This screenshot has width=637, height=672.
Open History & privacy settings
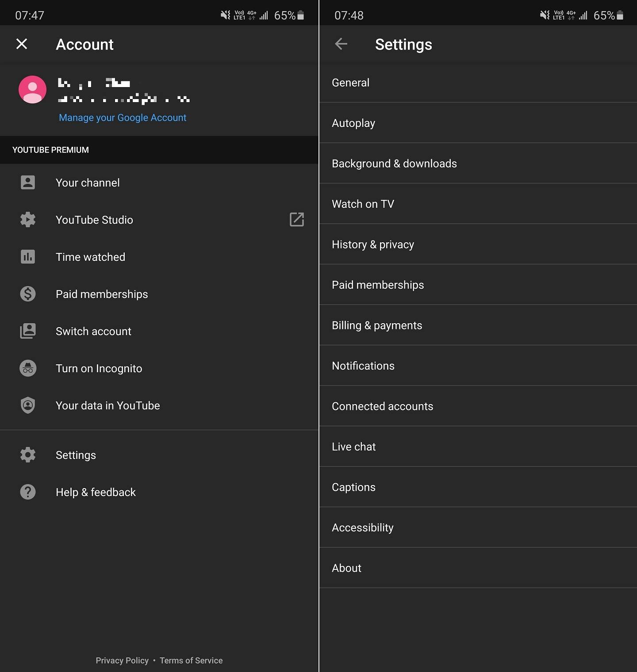tap(478, 244)
